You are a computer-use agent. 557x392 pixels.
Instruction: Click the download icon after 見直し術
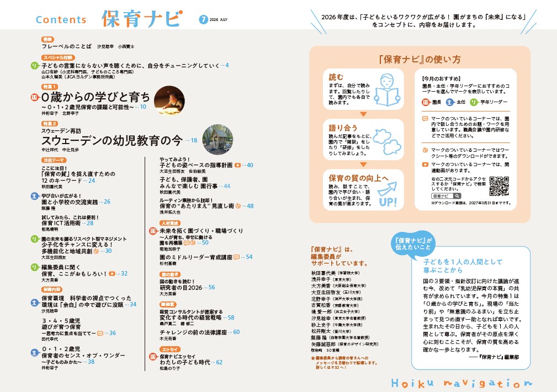pyautogui.click(x=238, y=206)
